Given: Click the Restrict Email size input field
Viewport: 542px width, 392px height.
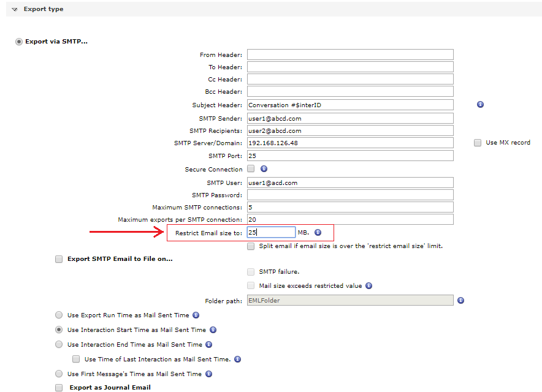Looking at the screenshot, I should pos(270,233).
